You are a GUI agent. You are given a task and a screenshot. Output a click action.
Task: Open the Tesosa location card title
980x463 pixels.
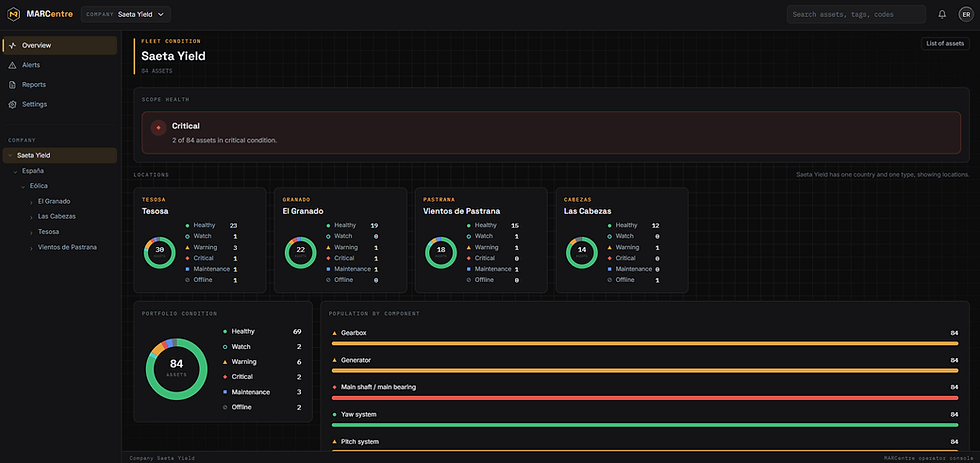(155, 211)
